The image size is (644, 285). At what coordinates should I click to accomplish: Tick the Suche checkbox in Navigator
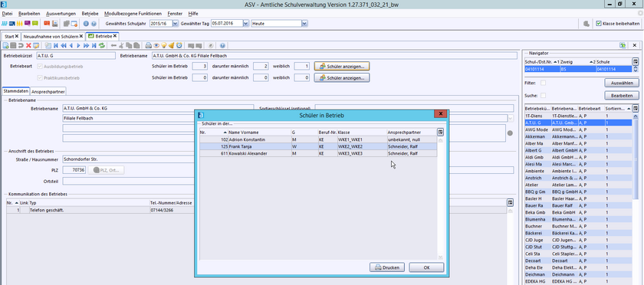pyautogui.click(x=544, y=95)
